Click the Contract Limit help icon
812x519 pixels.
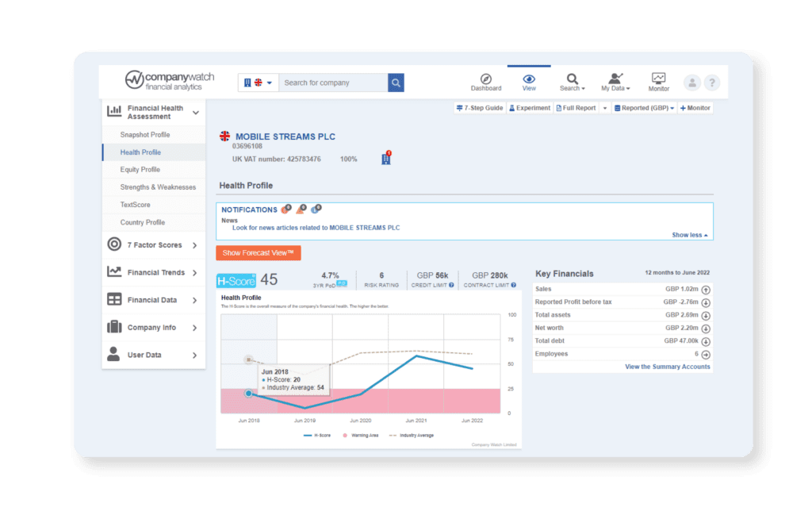[514, 285]
